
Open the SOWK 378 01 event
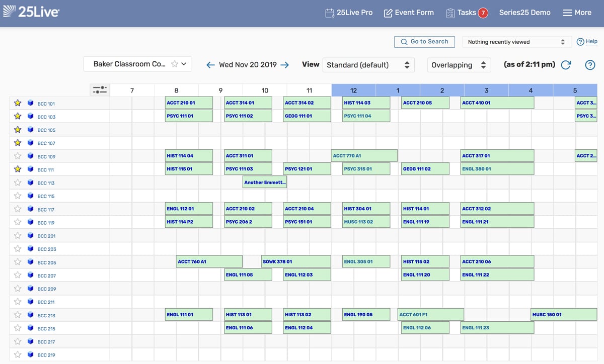coord(296,261)
